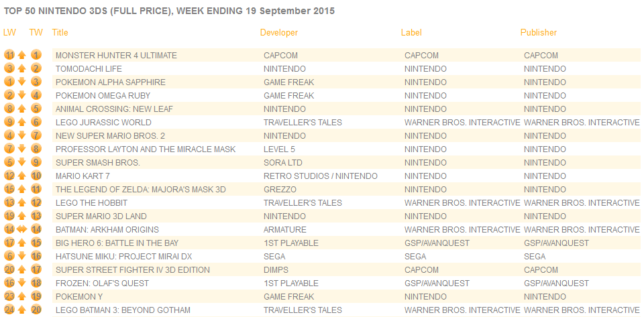Image resolution: width=644 pixels, height=317 pixels.
Task: Click the this-week rank 1 badge
Action: tap(36, 56)
